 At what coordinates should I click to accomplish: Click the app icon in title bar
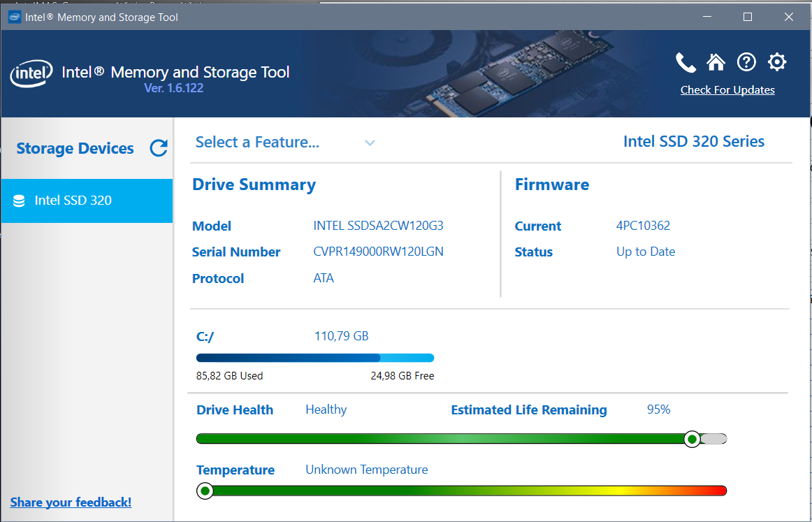coord(15,17)
